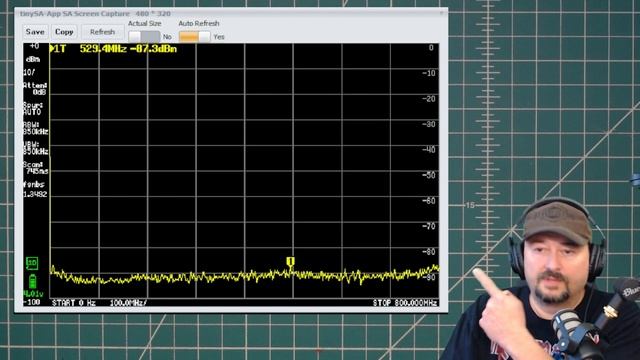Toggle the Auto Refresh switch

click(195, 37)
